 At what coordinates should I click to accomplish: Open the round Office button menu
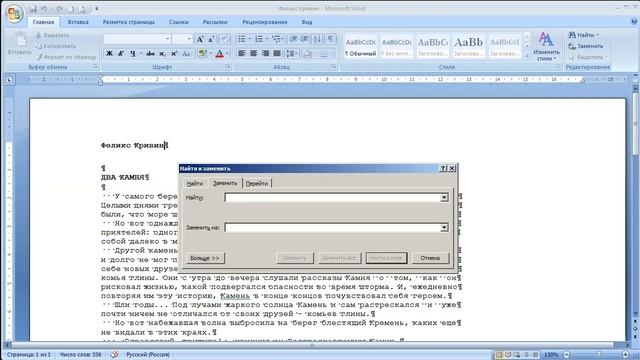pos(14,14)
